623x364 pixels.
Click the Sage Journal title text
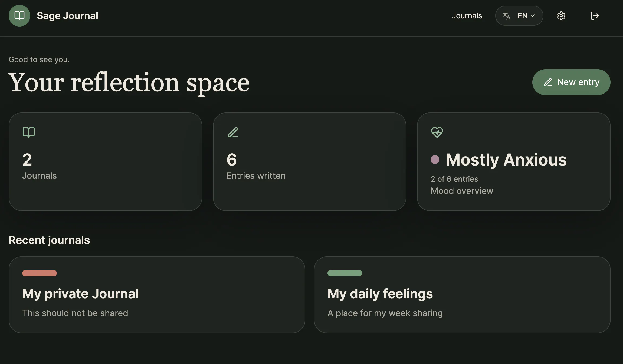[67, 16]
